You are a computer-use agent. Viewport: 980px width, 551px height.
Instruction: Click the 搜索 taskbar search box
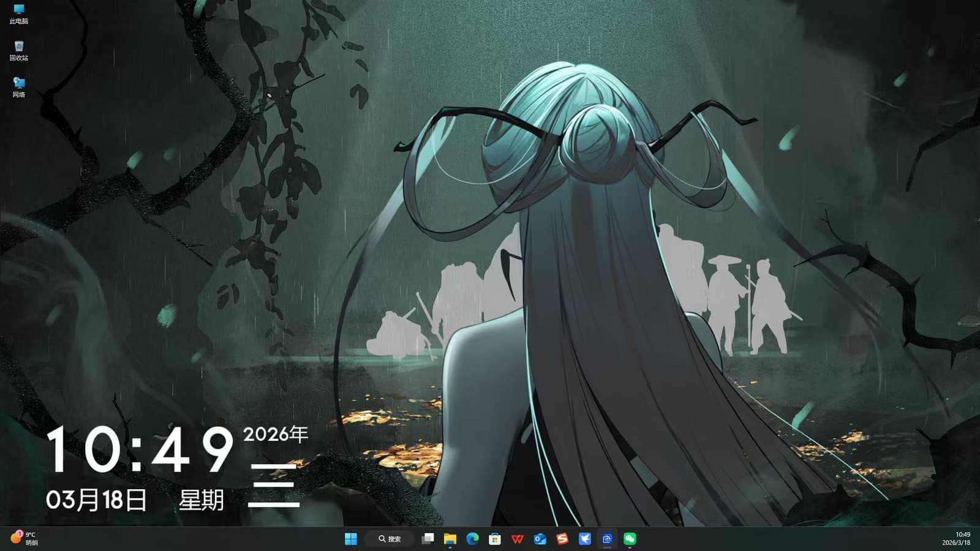[x=390, y=539]
